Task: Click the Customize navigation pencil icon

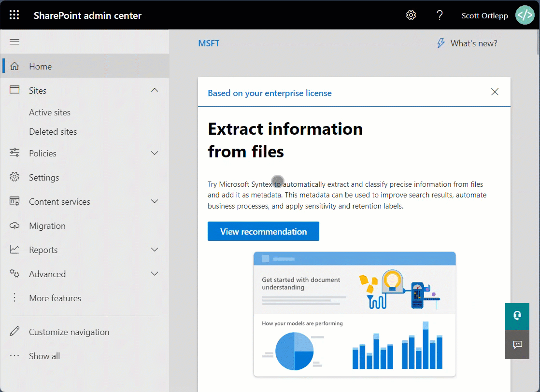Action: coord(14,332)
